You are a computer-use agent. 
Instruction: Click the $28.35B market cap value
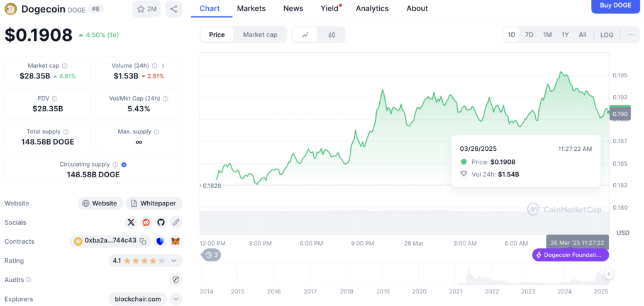pyautogui.click(x=35, y=76)
